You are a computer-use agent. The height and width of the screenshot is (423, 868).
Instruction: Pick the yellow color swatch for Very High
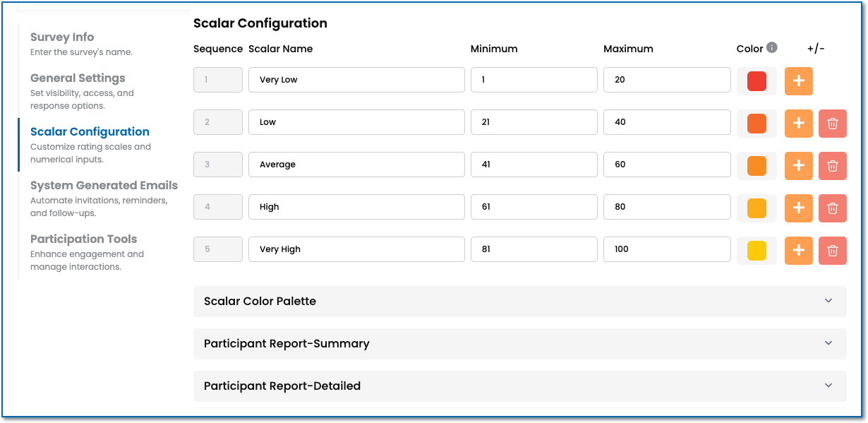pyautogui.click(x=757, y=250)
